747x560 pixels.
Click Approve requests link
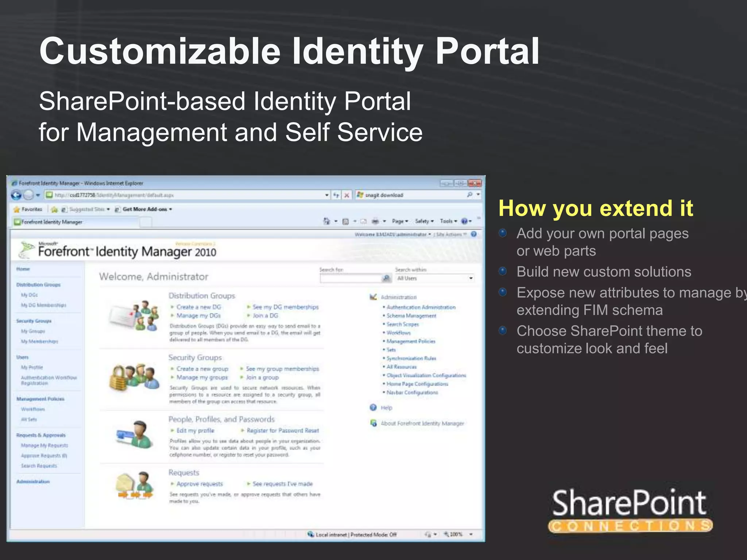200,484
